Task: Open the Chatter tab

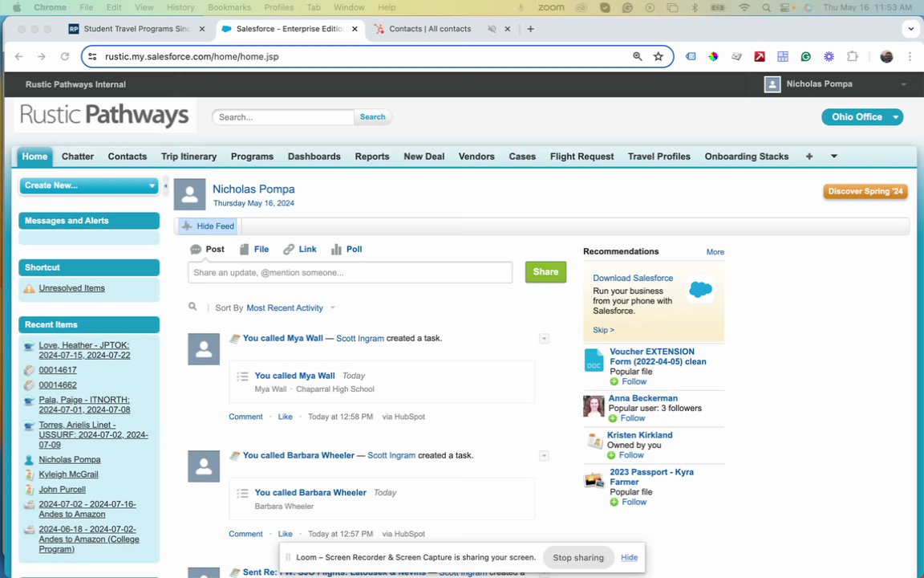Action: [78, 157]
